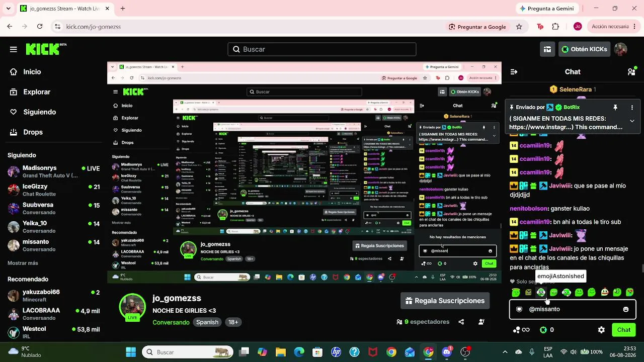Image resolution: width=644 pixels, height=362 pixels.
Task: Open Suubversa channel in sidebar
Action: pyautogui.click(x=54, y=209)
